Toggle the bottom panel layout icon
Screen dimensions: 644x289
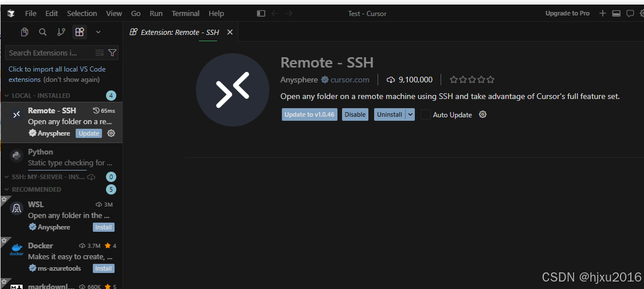coord(616,14)
